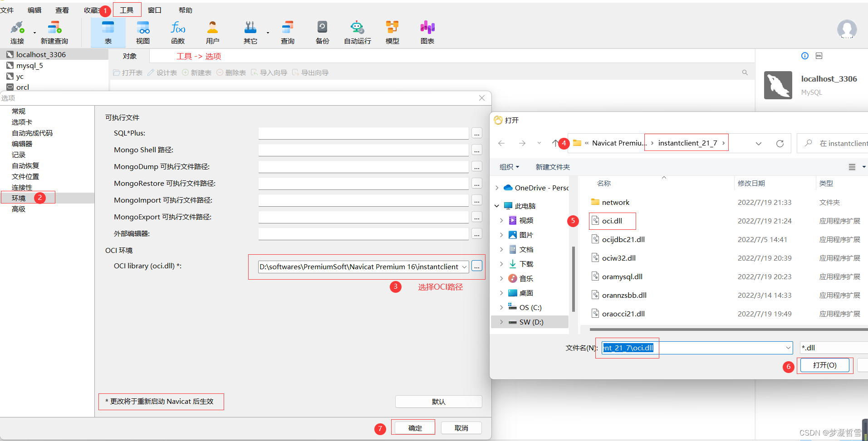Open the address bar history dropdown
868x441 pixels.
[759, 143]
